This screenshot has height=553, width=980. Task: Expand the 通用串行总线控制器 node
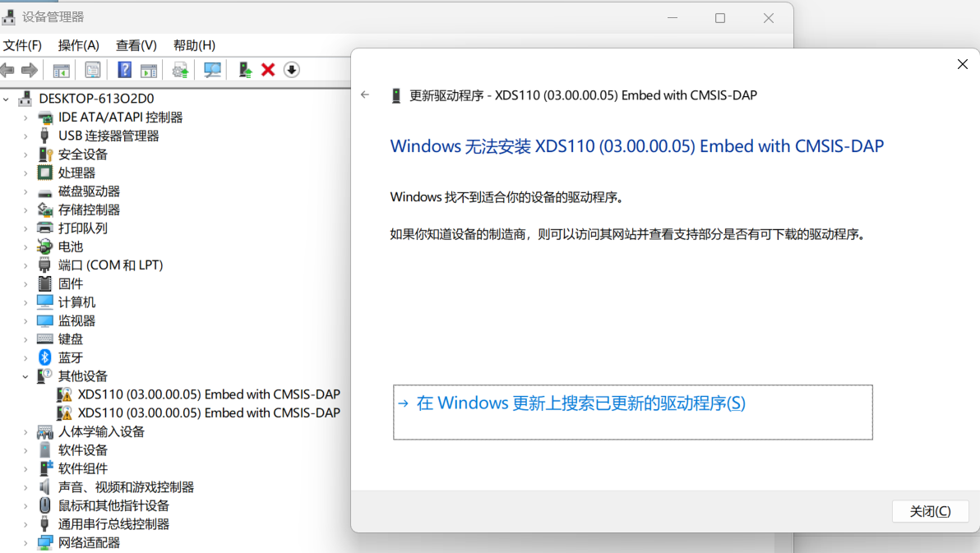(25, 523)
